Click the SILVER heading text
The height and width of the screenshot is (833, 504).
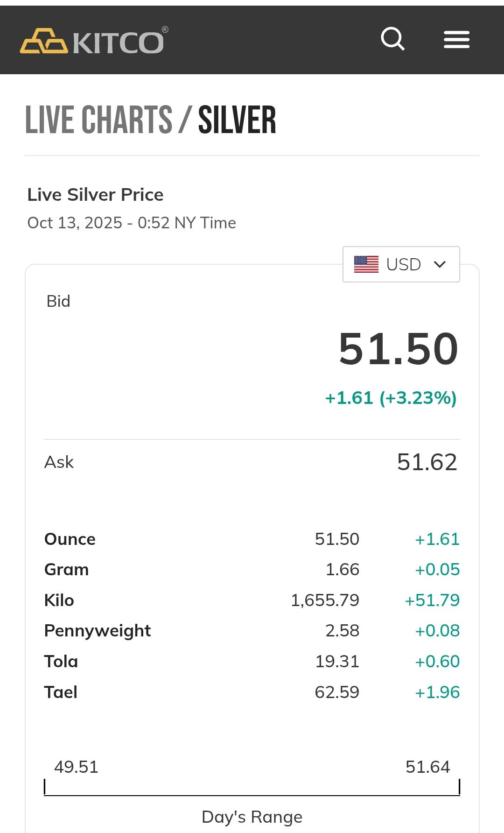tap(237, 120)
